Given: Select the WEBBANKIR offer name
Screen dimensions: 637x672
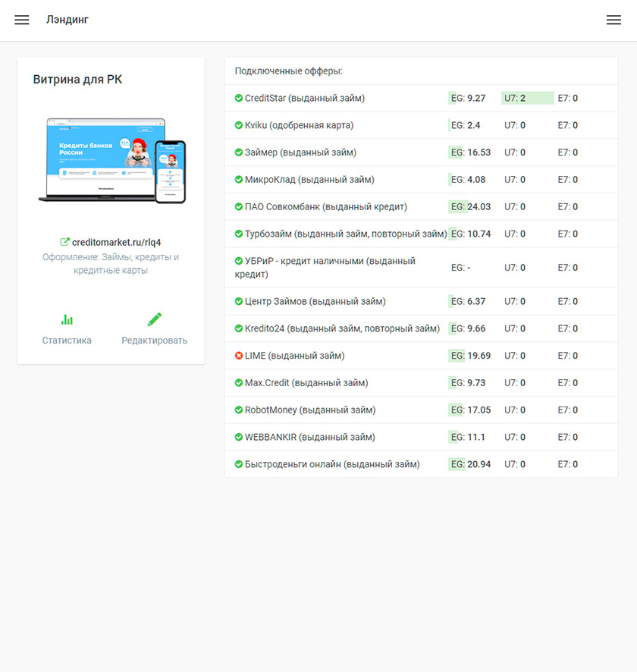Looking at the screenshot, I should [309, 437].
